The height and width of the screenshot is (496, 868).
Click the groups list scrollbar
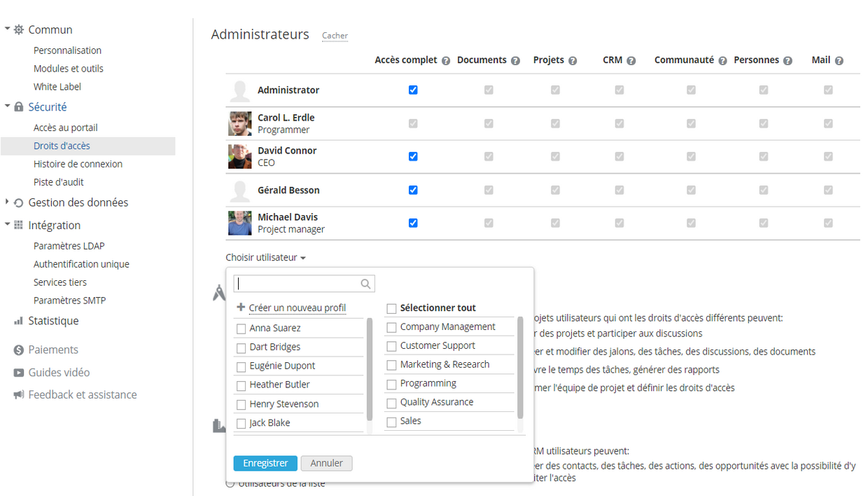520,367
